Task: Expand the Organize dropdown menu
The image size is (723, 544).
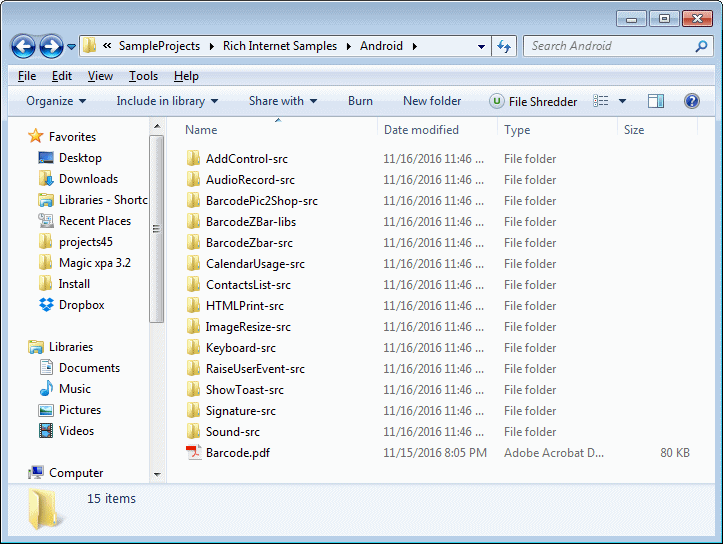Action: 56,101
